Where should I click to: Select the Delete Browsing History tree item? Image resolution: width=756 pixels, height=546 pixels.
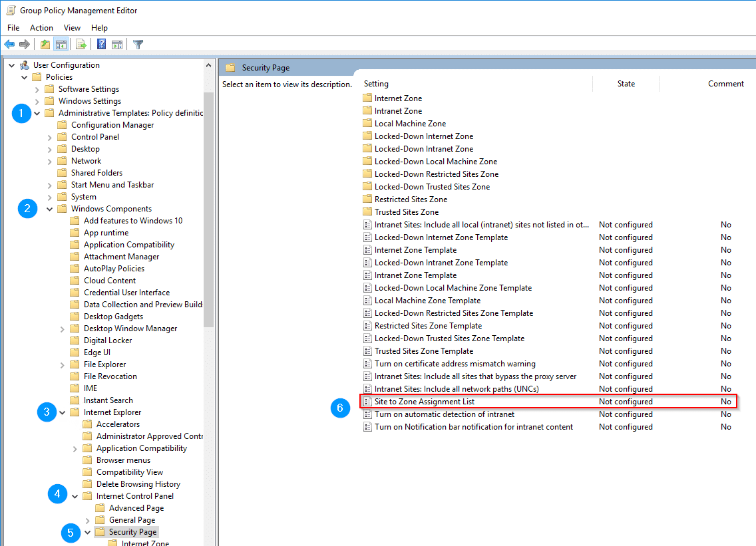(138, 484)
